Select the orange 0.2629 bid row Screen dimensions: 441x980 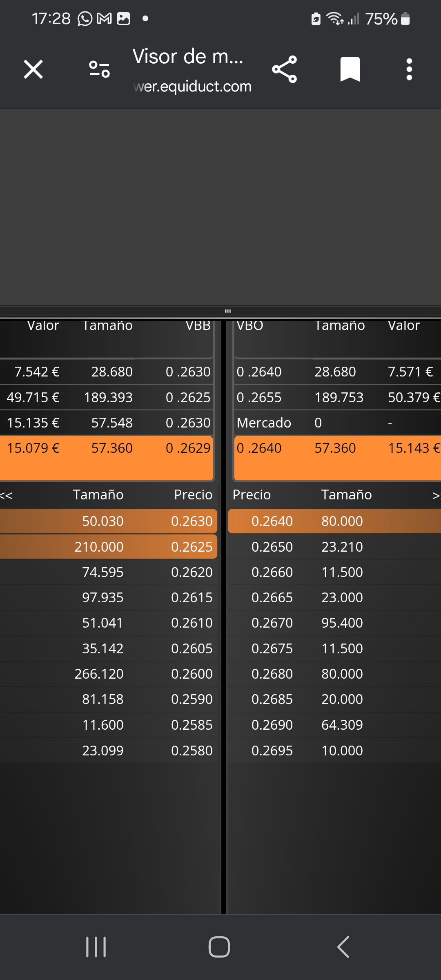[106, 458]
